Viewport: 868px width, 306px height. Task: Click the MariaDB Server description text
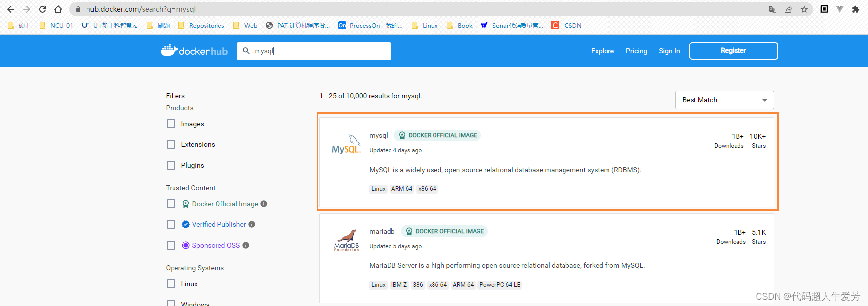[x=507, y=265]
